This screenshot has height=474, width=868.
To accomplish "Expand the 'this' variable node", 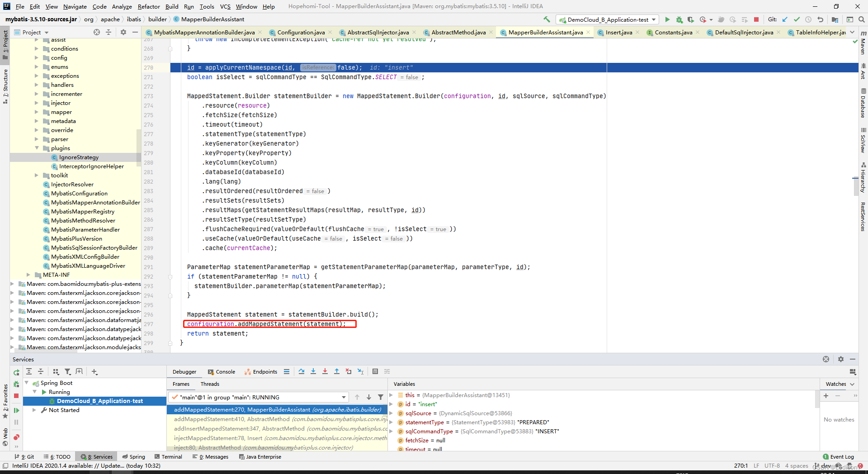I will point(392,395).
